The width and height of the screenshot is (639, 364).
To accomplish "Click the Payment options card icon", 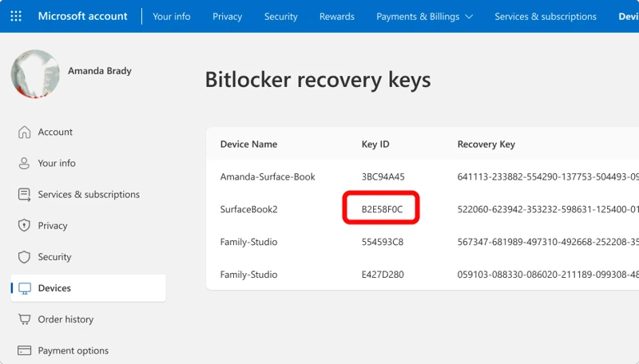I will tap(25, 350).
